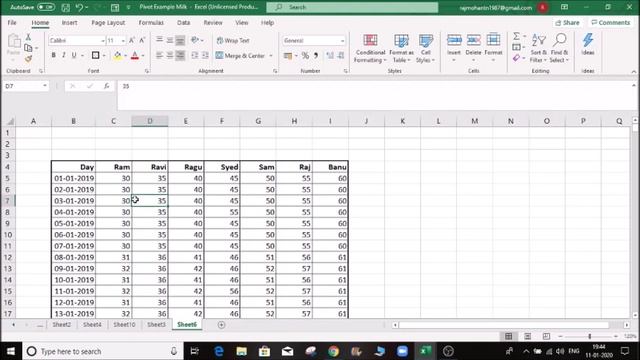Click the Undo arrow icon
The image size is (640, 360).
[x=79, y=7]
